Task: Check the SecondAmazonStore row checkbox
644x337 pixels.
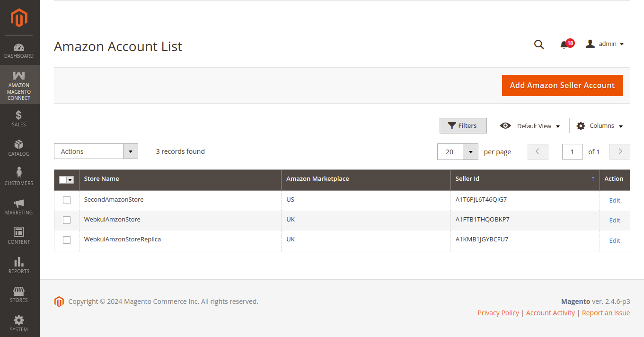Action: pyautogui.click(x=67, y=200)
